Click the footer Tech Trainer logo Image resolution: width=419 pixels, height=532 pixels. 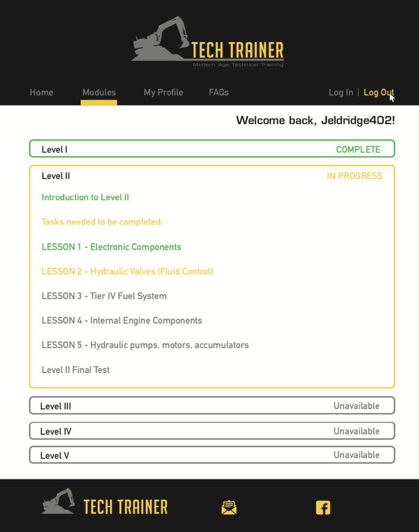point(104,504)
